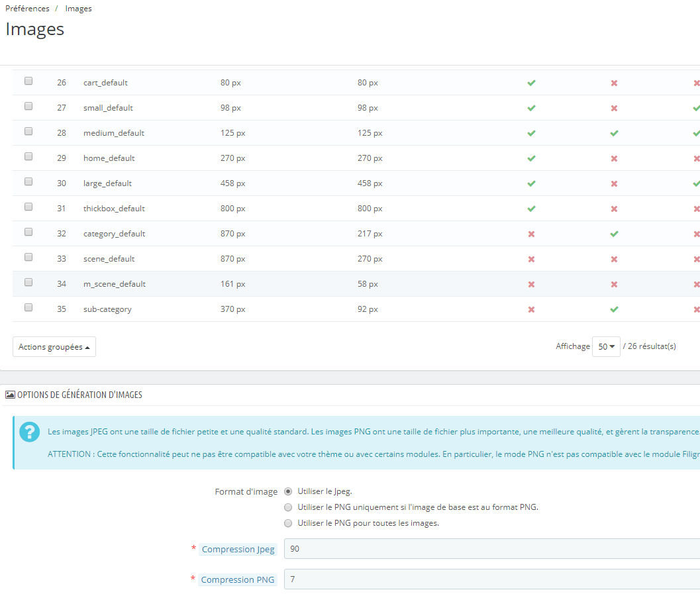Click the home_default name cell
This screenshot has height=594, width=700.
click(x=109, y=158)
